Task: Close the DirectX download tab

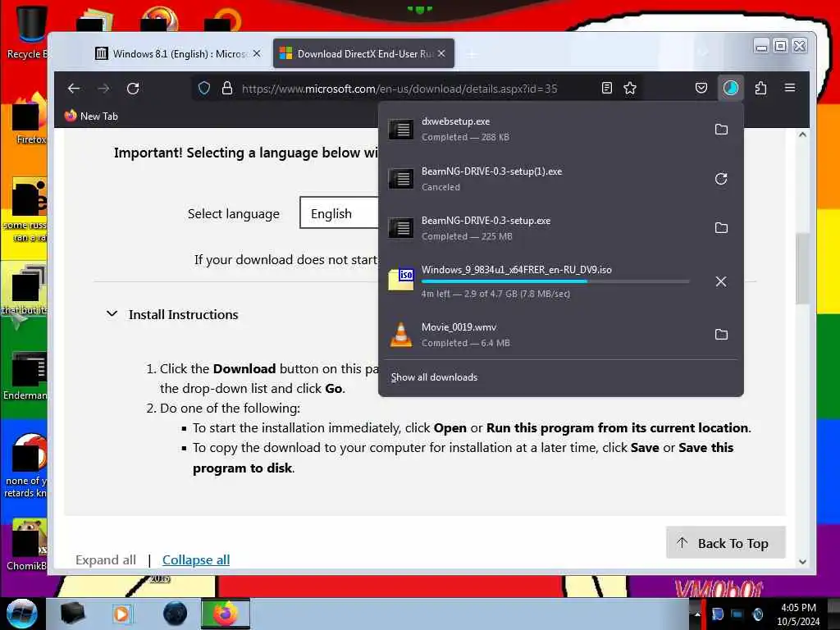Action: pyautogui.click(x=441, y=53)
